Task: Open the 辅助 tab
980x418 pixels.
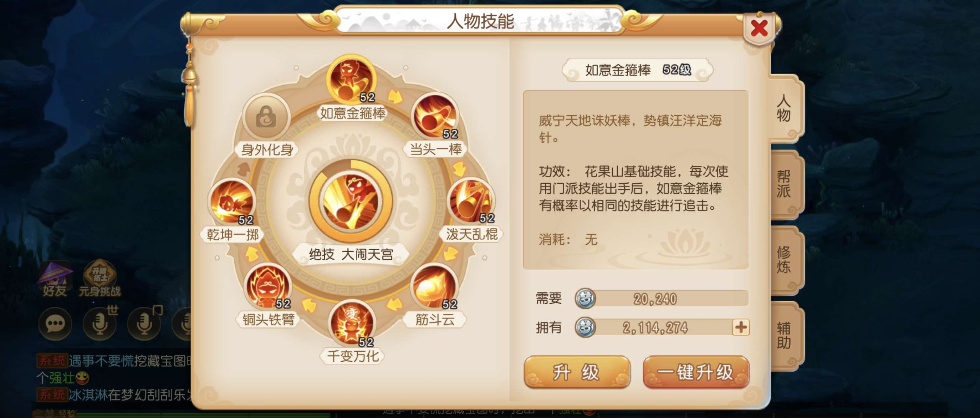Action: (x=785, y=336)
